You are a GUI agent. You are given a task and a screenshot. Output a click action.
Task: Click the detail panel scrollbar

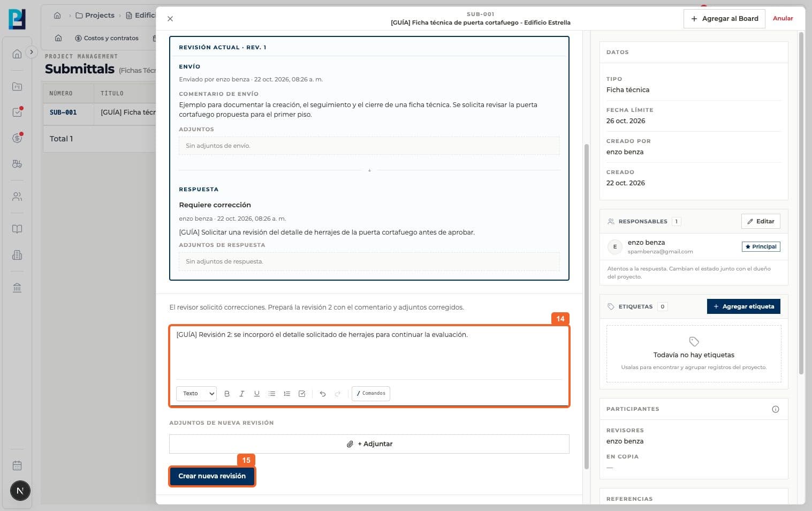586,306
